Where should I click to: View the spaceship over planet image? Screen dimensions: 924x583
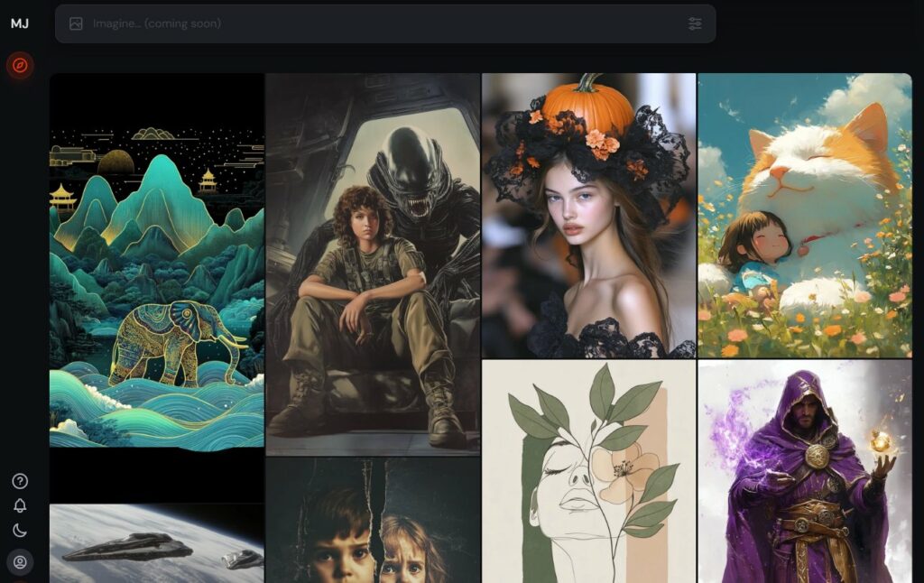156,543
